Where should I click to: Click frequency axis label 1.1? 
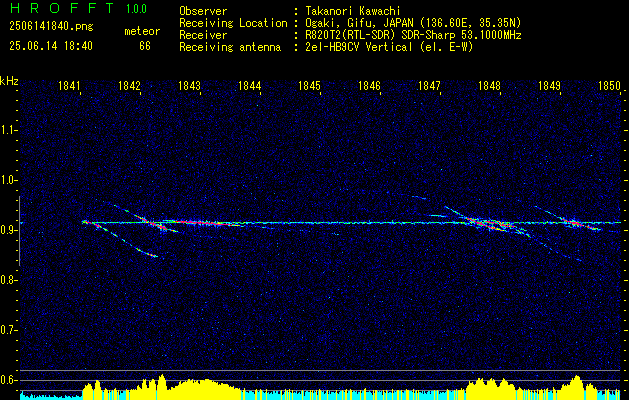[x=9, y=130]
